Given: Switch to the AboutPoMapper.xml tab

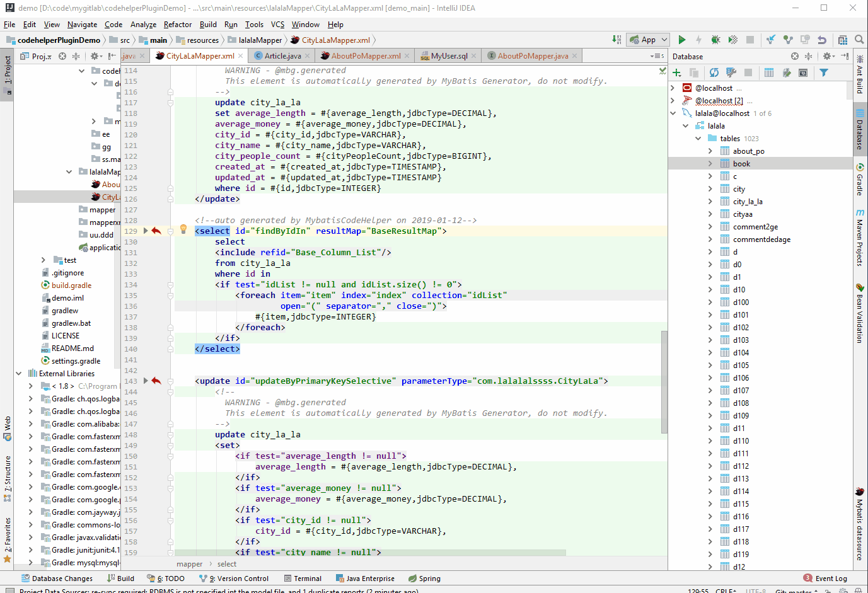Looking at the screenshot, I should [366, 56].
